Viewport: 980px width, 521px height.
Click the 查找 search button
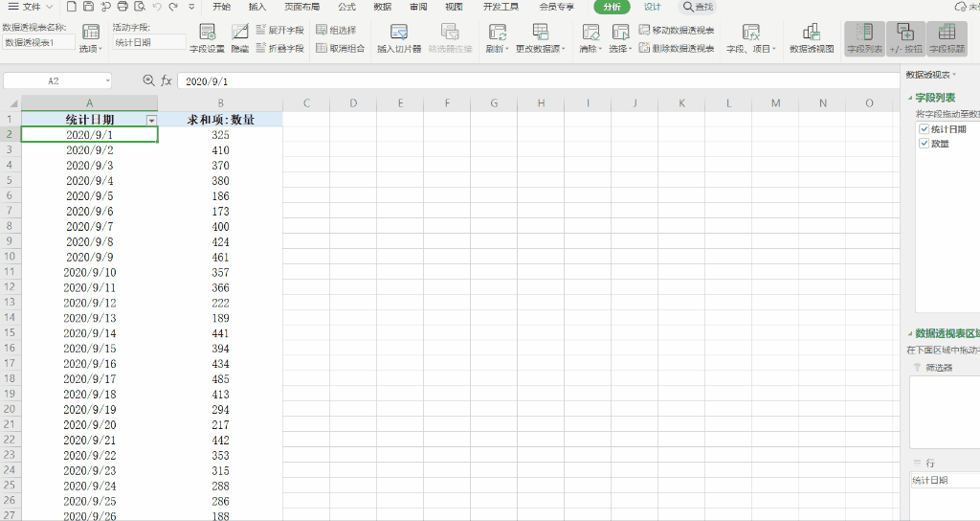[698, 7]
